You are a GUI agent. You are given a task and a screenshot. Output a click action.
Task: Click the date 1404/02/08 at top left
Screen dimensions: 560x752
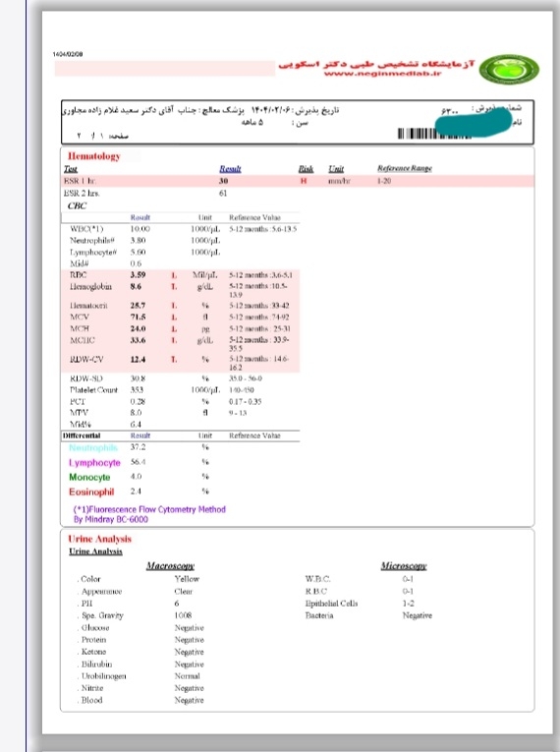pos(68,54)
